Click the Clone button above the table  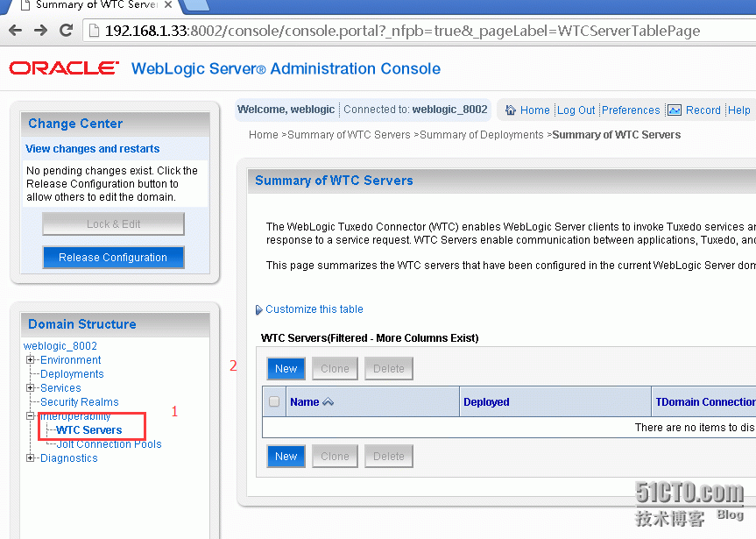point(335,369)
